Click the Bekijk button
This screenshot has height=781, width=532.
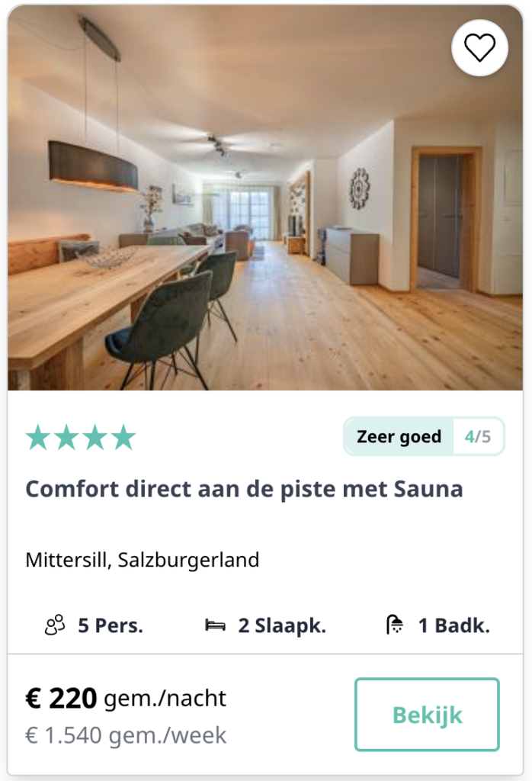427,714
